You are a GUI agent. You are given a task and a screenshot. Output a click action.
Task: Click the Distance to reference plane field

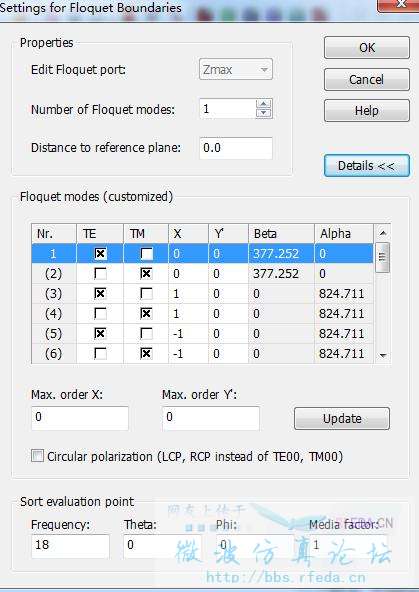click(x=236, y=148)
